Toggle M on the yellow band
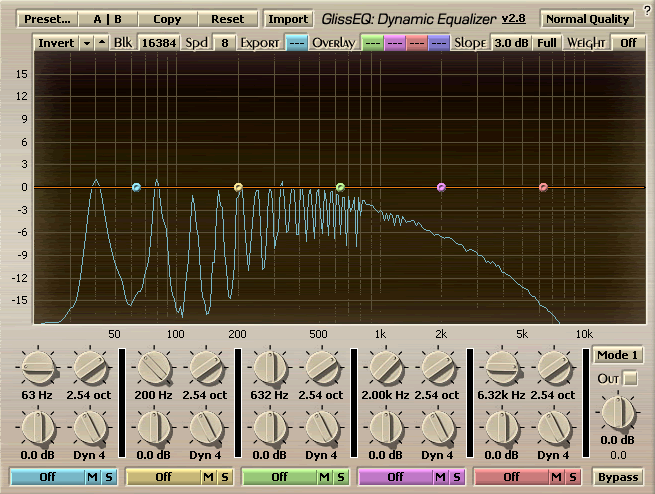Screen dimensions: 655x494 click(208, 477)
